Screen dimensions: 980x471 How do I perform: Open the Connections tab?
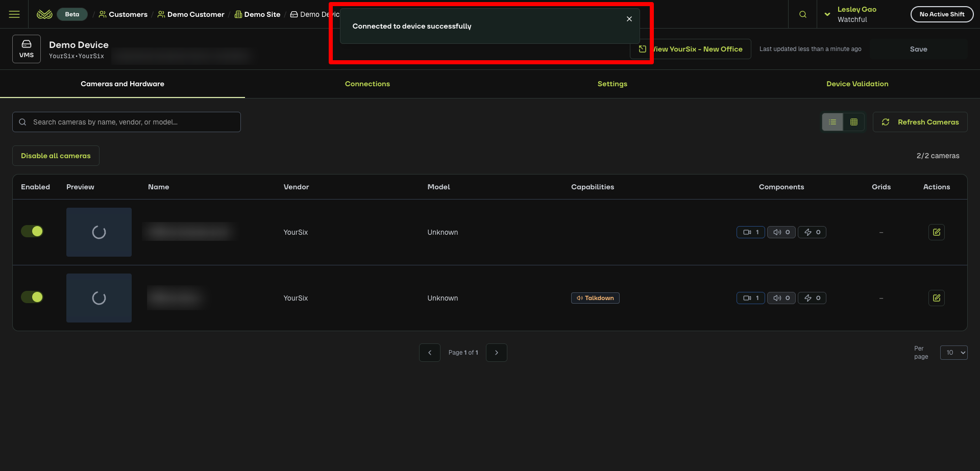pyautogui.click(x=367, y=84)
